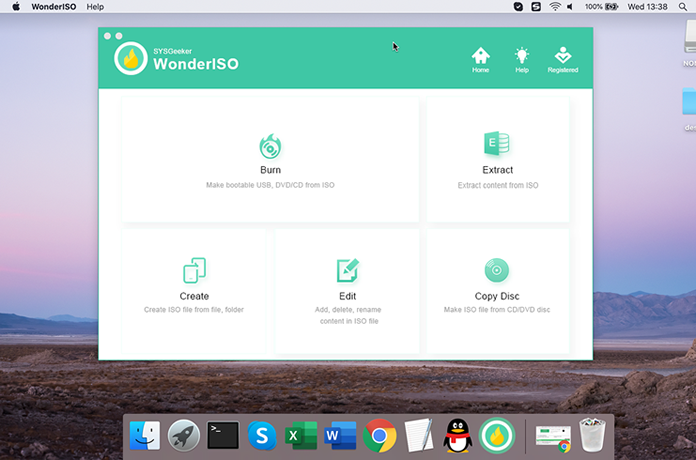Open TextEdit from the Dock

(419, 436)
